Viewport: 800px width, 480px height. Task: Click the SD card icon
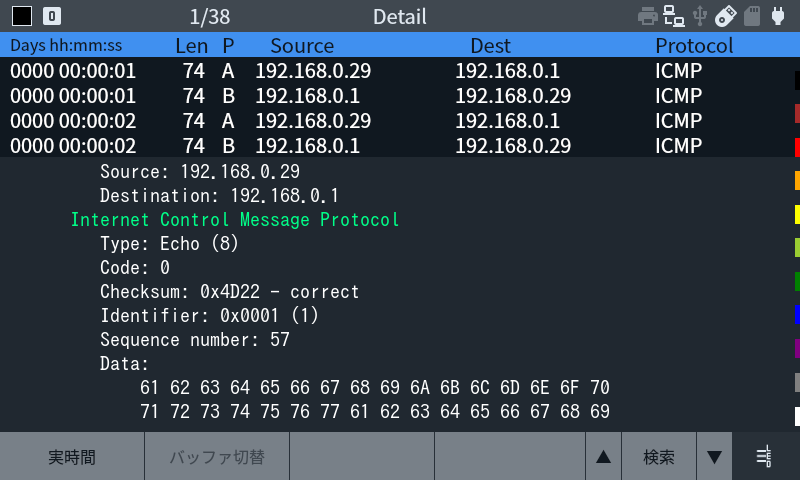[x=752, y=16]
